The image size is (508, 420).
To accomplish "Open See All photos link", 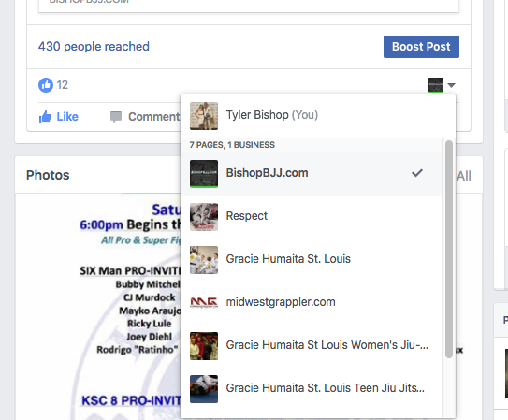I will 464,176.
